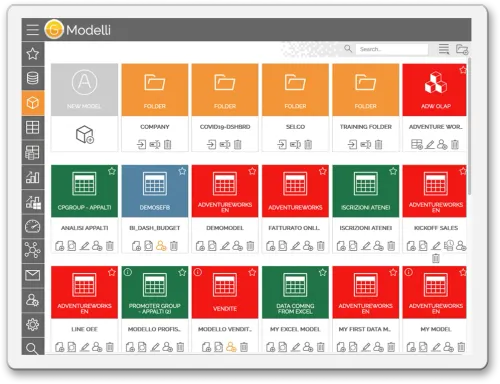Select the Models cube sidebar icon
The image size is (500, 384).
point(33,103)
